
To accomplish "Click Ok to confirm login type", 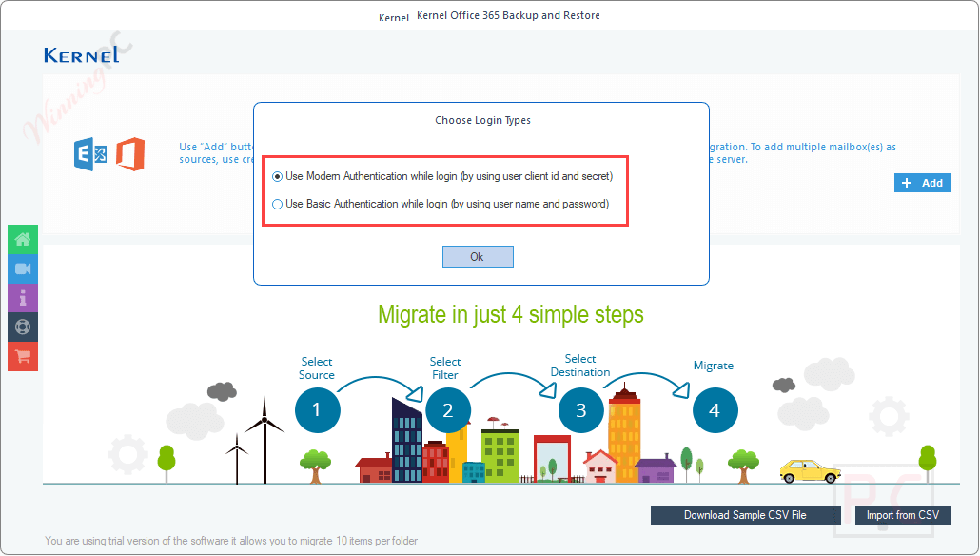I will click(478, 256).
